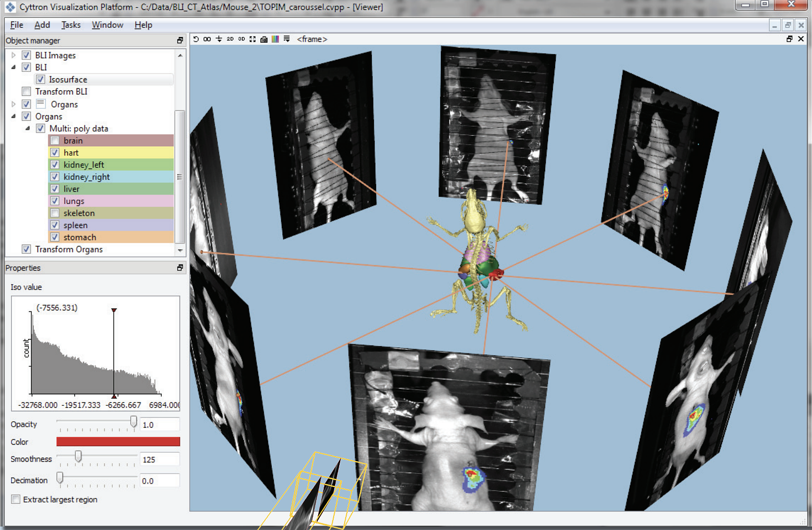
Task: Hide the spleen organ
Action: coord(54,225)
